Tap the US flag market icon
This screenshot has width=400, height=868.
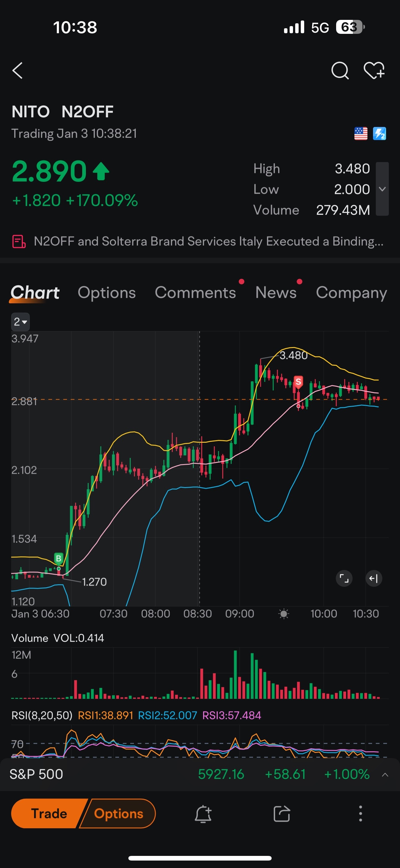point(361,133)
